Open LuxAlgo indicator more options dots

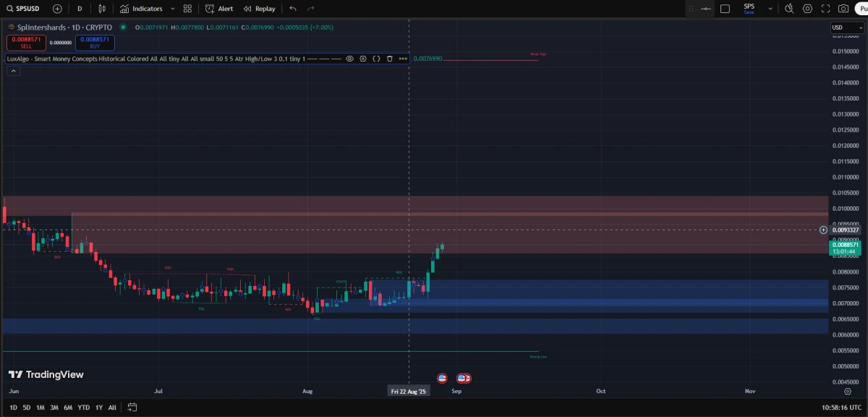(403, 59)
